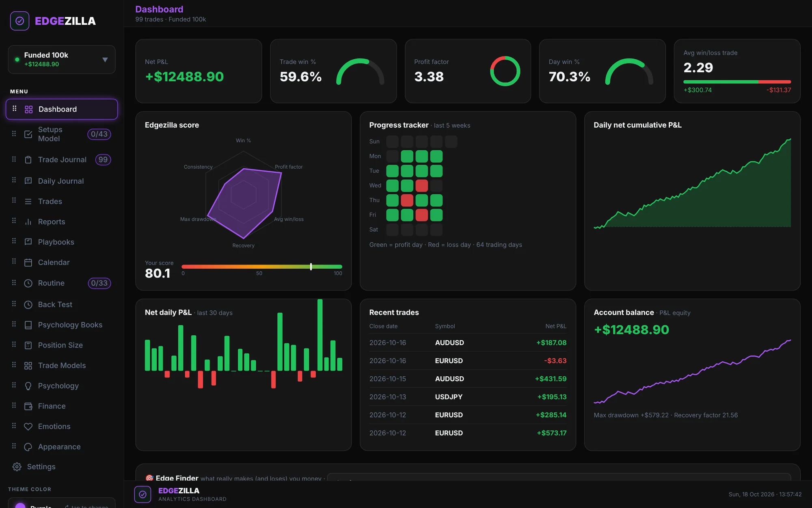This screenshot has width=812, height=508.
Task: Select the USDJPY +$195.13 trade row
Action: click(468, 397)
